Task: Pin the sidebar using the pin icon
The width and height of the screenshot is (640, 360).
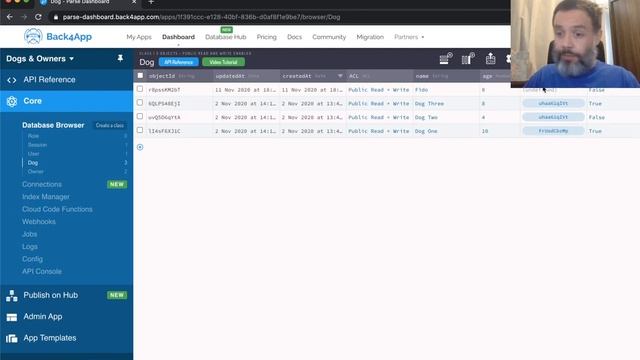Action: [x=120, y=58]
